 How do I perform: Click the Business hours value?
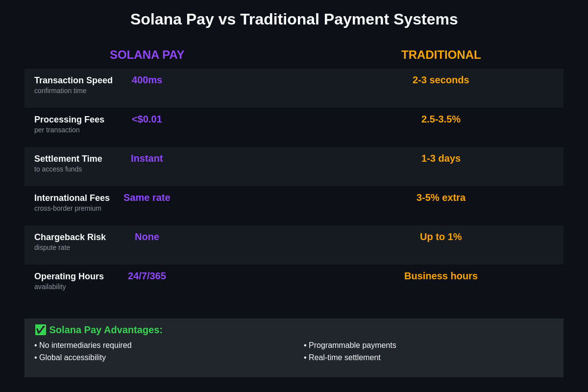441,276
